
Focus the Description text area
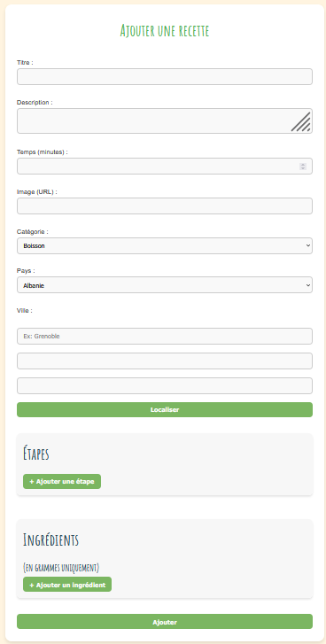pyautogui.click(x=164, y=120)
